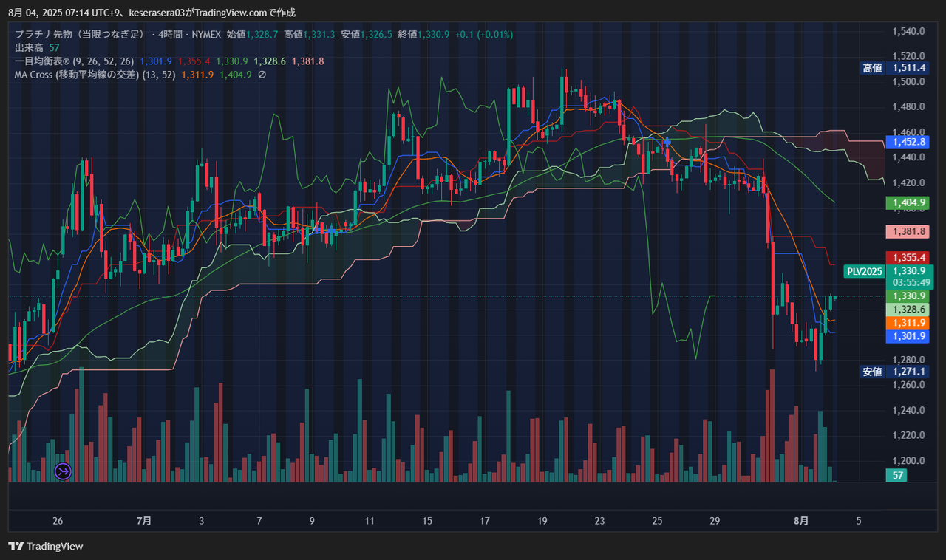Click the teal 57 volume tag on price axis

[897, 475]
